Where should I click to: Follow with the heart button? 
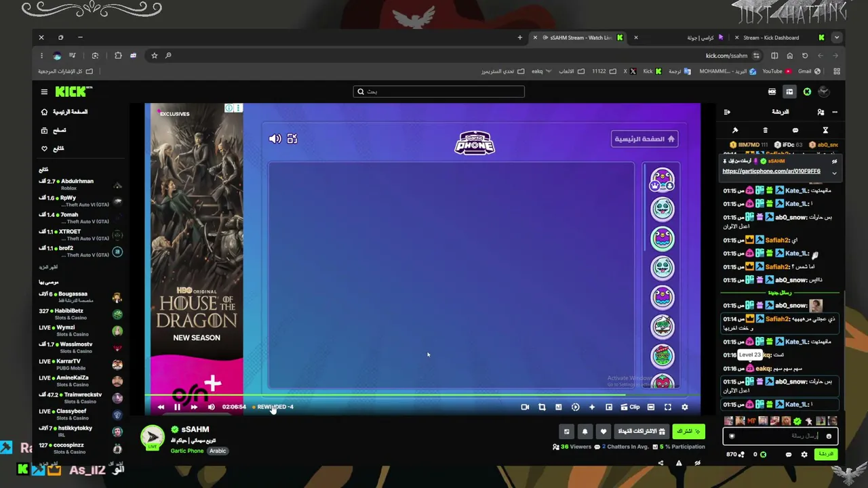click(x=603, y=432)
